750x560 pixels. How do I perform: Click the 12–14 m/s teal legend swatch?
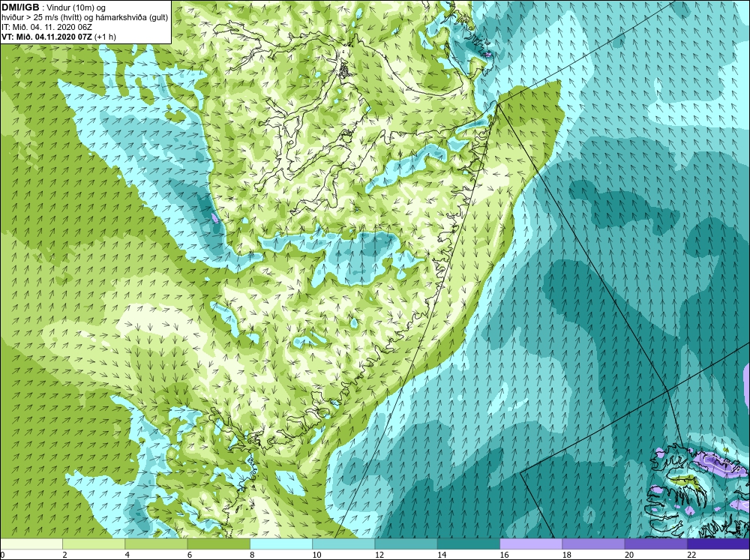coord(406,544)
